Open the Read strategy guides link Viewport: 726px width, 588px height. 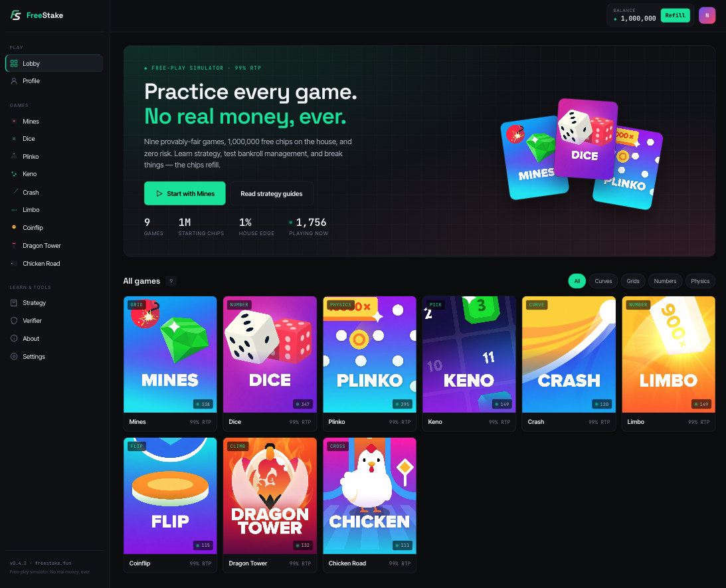tap(271, 193)
